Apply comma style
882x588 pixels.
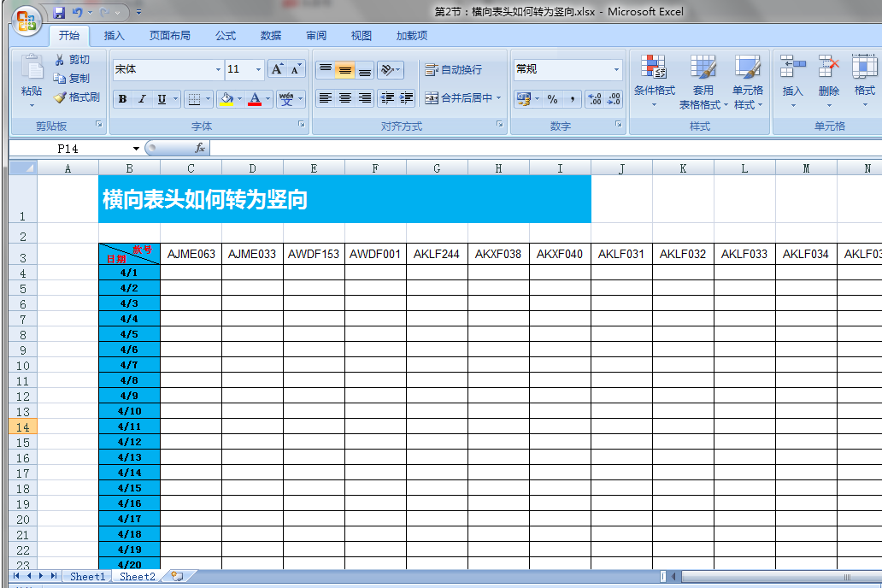click(572, 99)
